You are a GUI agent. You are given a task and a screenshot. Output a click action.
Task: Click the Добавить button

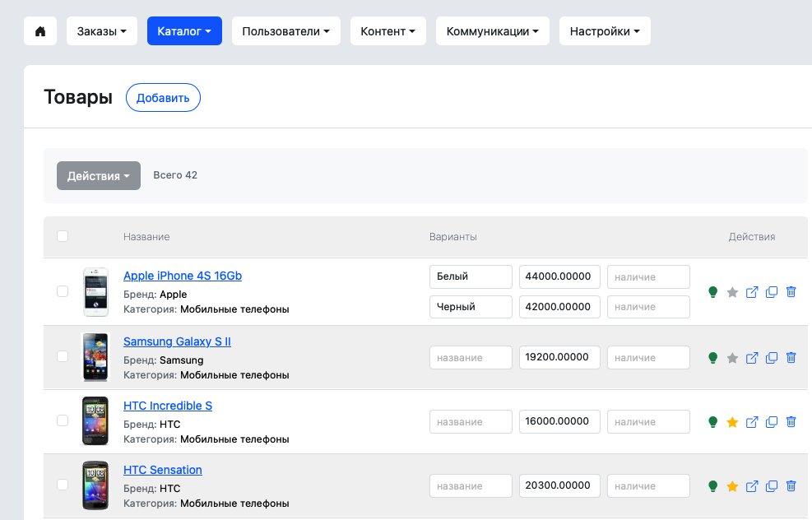pos(163,98)
